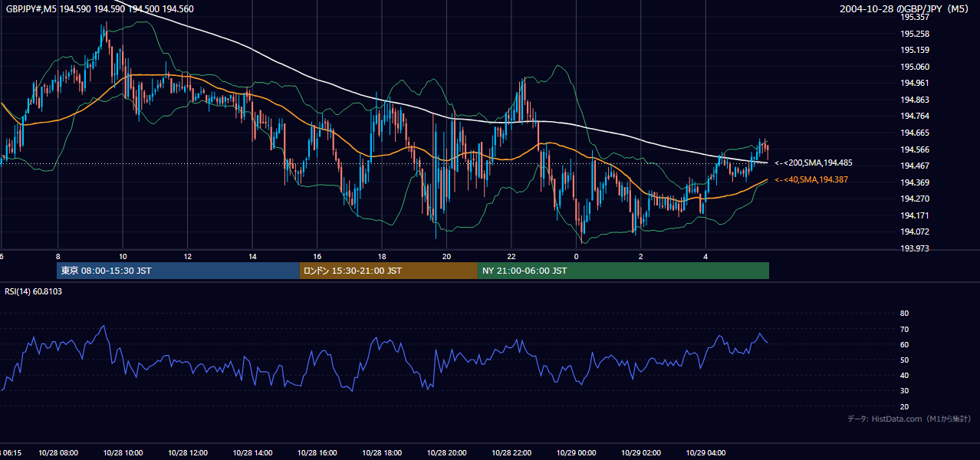Viewport: 980px width, 460px height.
Task: Click the RSI 70 level label
Action: (904, 329)
